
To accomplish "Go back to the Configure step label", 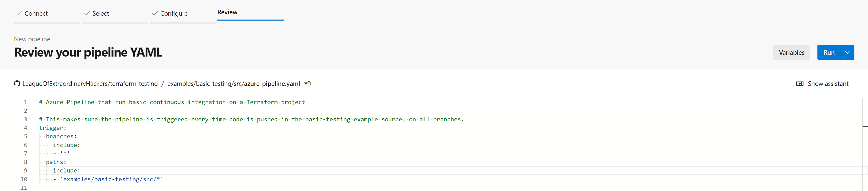I will point(173,14).
